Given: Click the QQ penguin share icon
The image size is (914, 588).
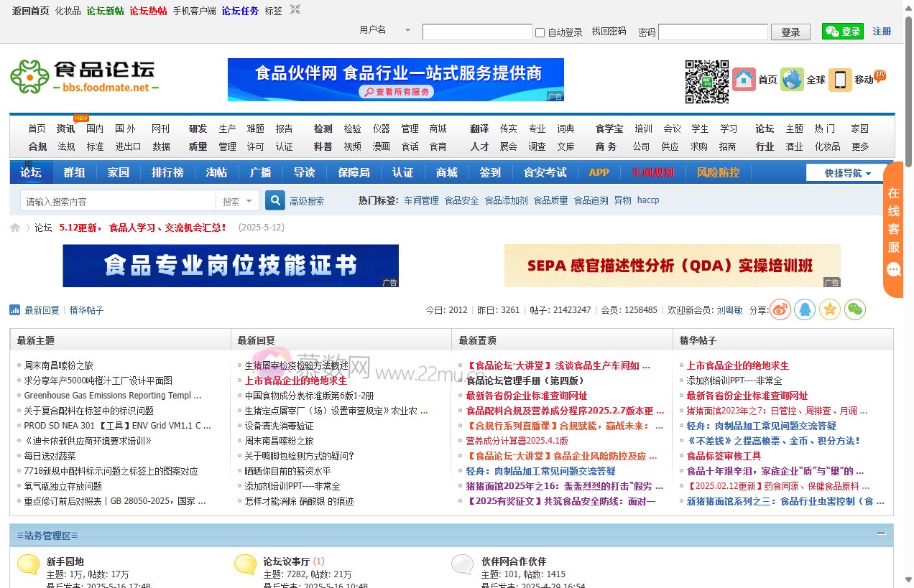Looking at the screenshot, I should click(x=805, y=309).
